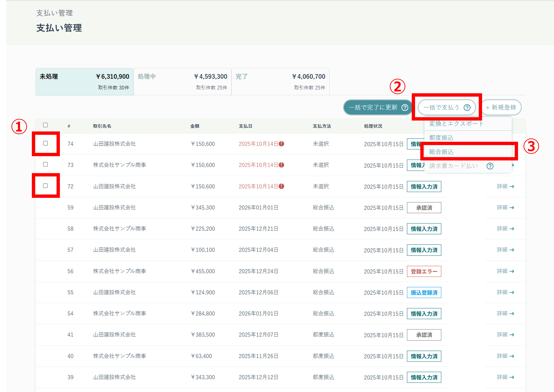This screenshot has height=392, width=554.
Task: Click help icon on 一括で支払う button
Action: tap(467, 107)
